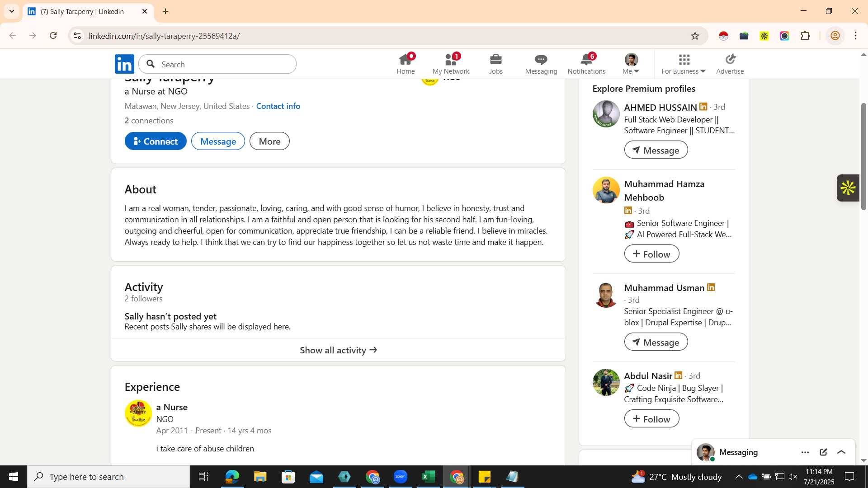
Task: Open the Advertise link
Action: pos(730,64)
